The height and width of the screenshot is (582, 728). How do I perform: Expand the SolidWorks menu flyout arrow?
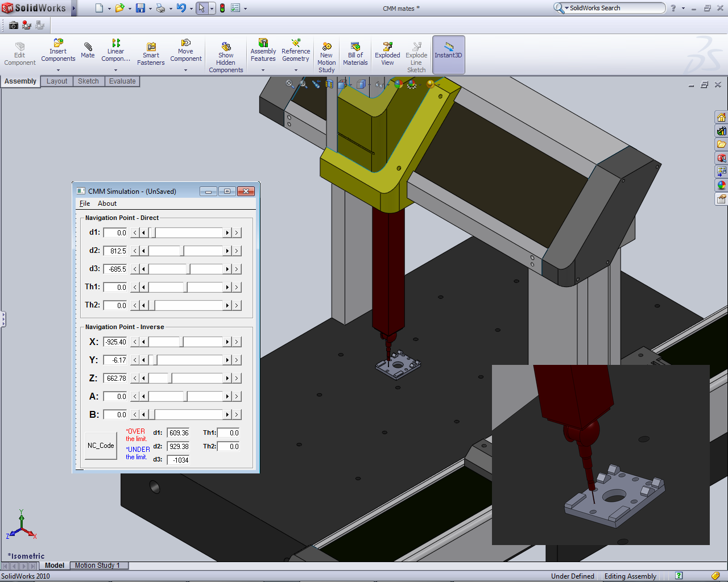(x=74, y=8)
